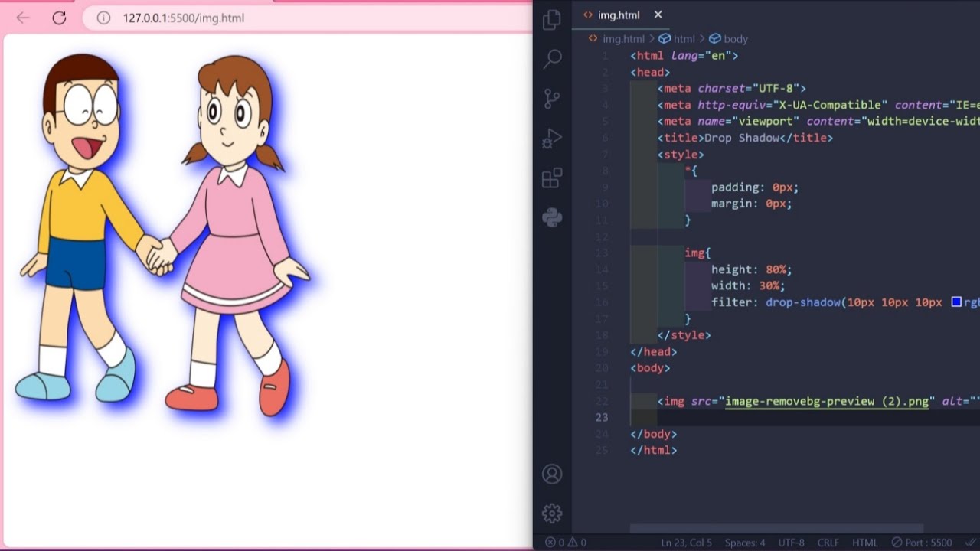Click the 'img{' selector line
980x551 pixels.
tap(697, 253)
